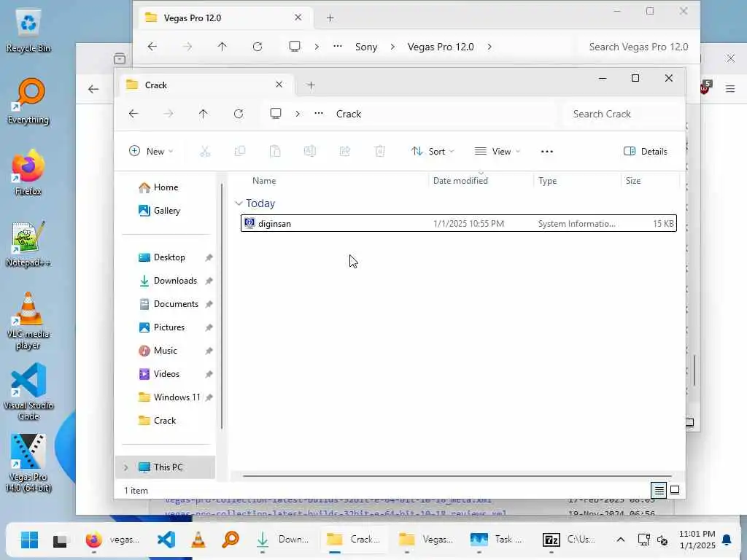Image resolution: width=747 pixels, height=560 pixels.
Task: Open the View dropdown menu
Action: (498, 152)
